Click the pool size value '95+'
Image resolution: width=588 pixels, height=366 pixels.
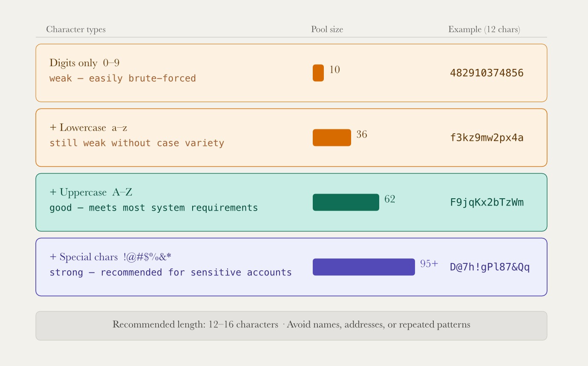tap(429, 264)
